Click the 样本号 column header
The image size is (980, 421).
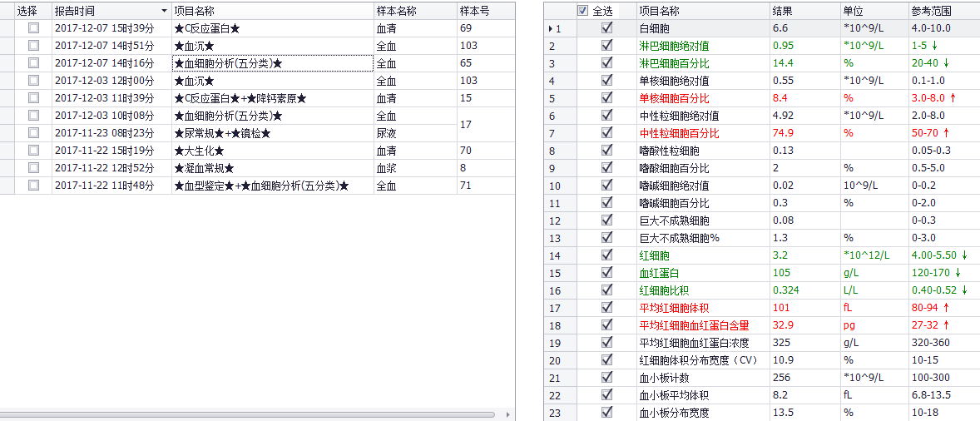point(474,11)
